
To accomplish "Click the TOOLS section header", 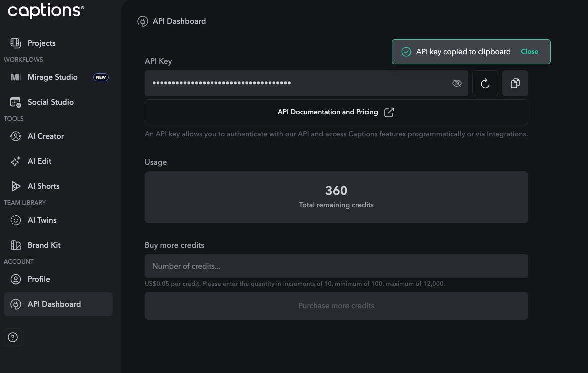I will (14, 119).
